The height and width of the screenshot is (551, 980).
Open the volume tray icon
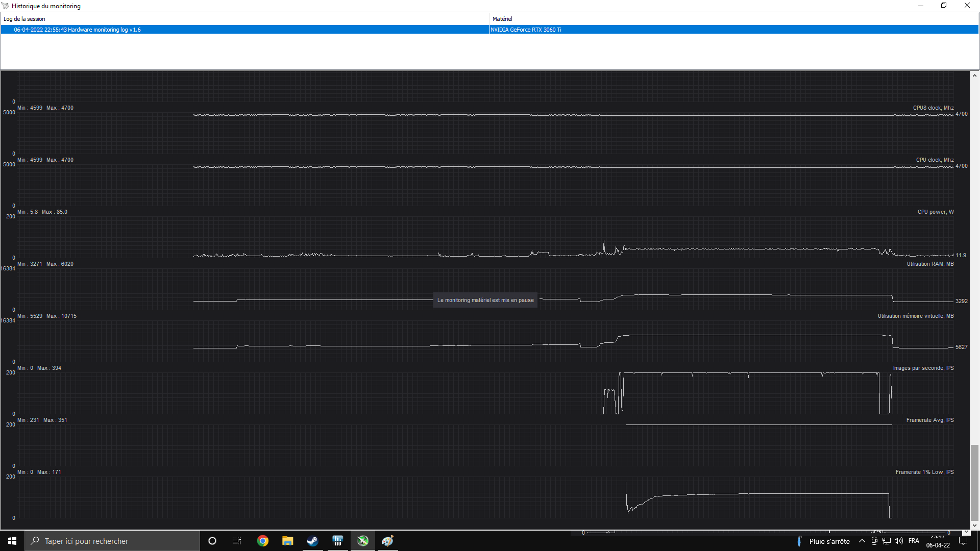coord(899,541)
